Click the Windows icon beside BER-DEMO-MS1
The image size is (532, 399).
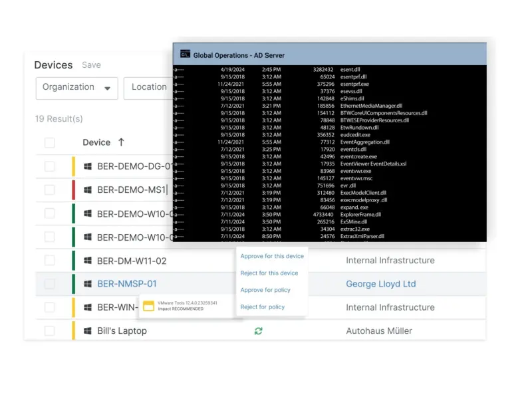point(87,190)
